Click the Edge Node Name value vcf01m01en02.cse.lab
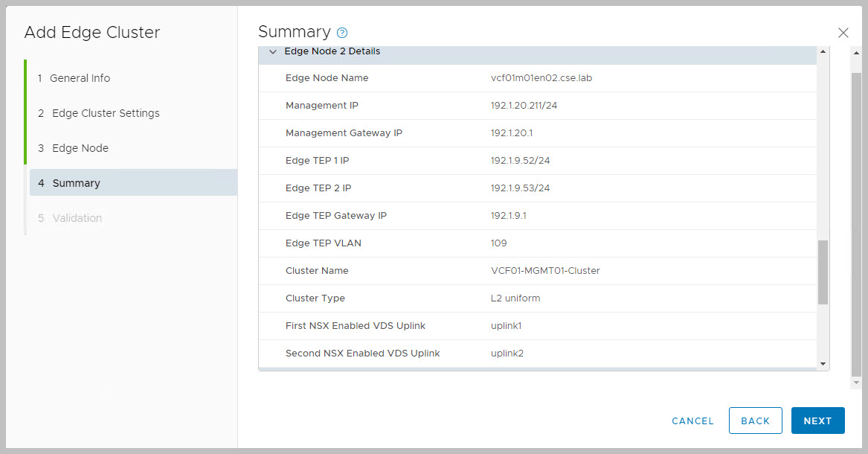This screenshot has height=454, width=868. pos(541,78)
